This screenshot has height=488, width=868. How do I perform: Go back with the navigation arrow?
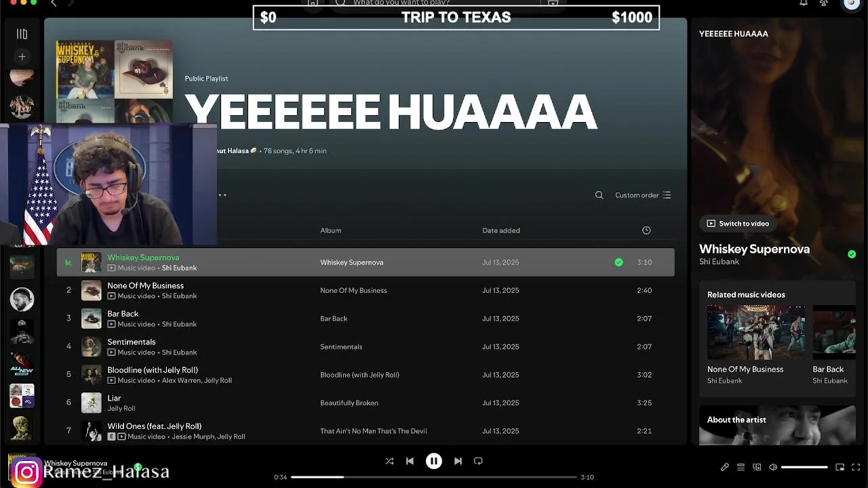click(x=54, y=3)
